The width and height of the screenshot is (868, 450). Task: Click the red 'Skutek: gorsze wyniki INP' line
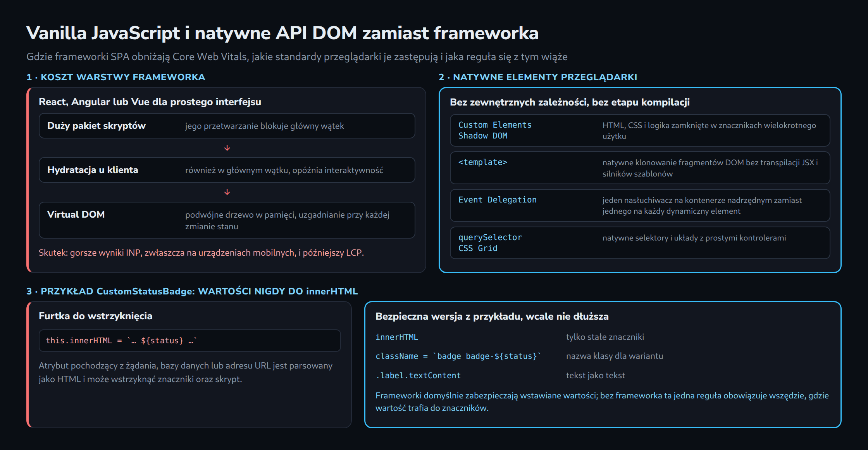click(x=201, y=253)
